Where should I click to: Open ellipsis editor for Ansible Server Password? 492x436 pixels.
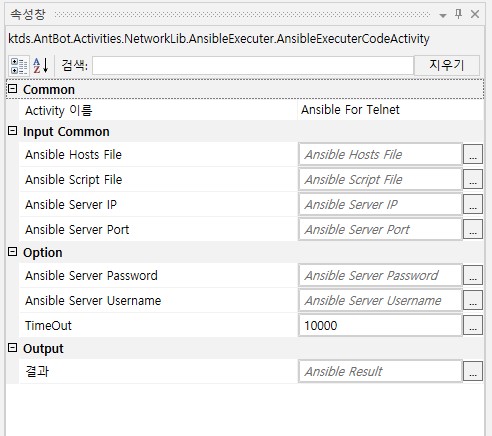click(473, 275)
